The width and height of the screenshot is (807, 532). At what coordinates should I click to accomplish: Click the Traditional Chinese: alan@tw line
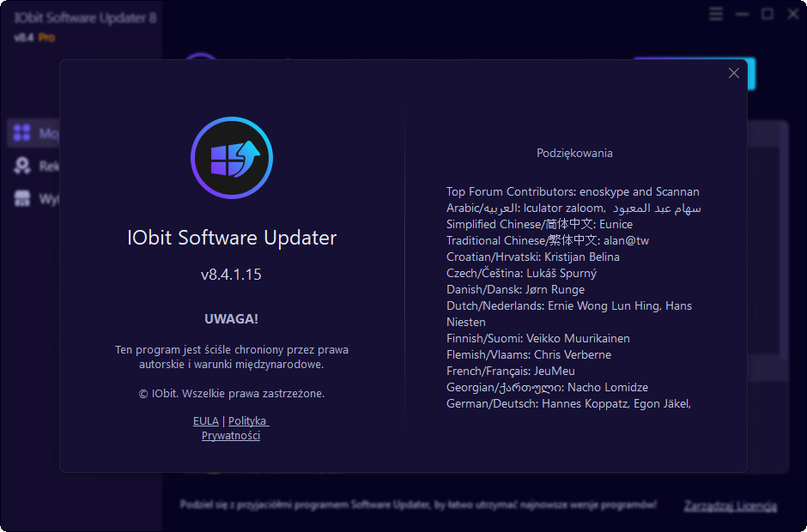548,240
